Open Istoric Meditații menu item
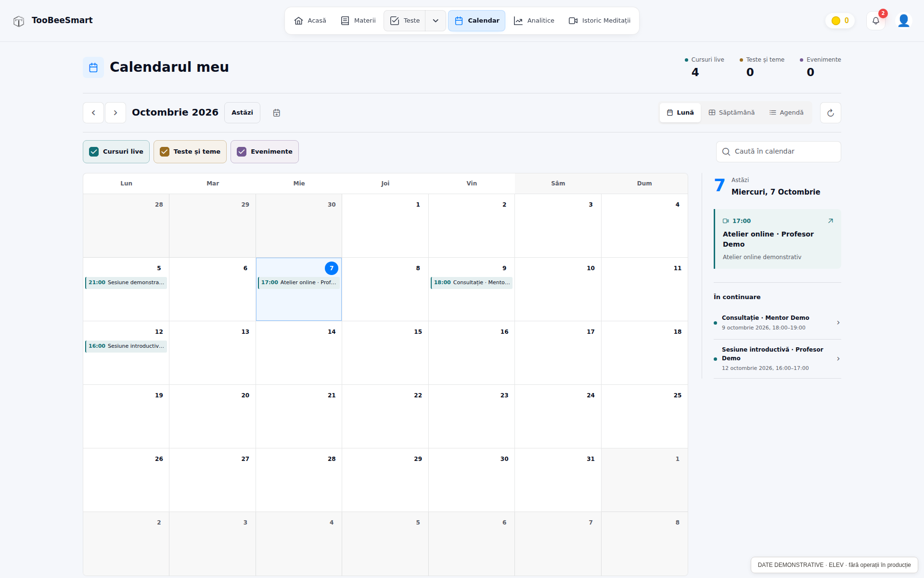 coord(600,21)
